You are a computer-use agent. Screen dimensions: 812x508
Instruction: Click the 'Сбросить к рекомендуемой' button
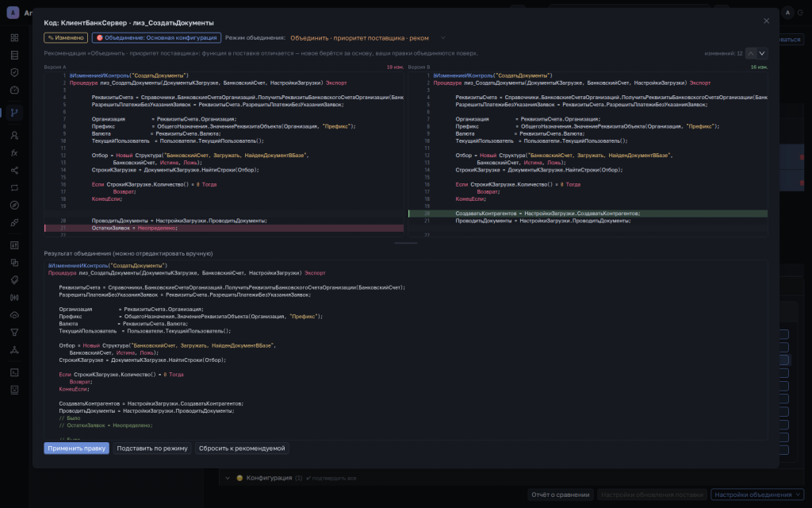242,448
